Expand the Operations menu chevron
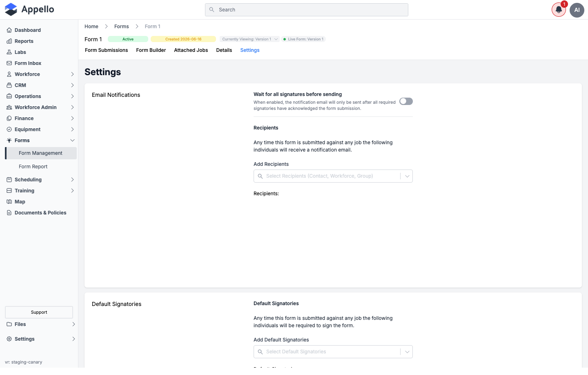 click(72, 96)
